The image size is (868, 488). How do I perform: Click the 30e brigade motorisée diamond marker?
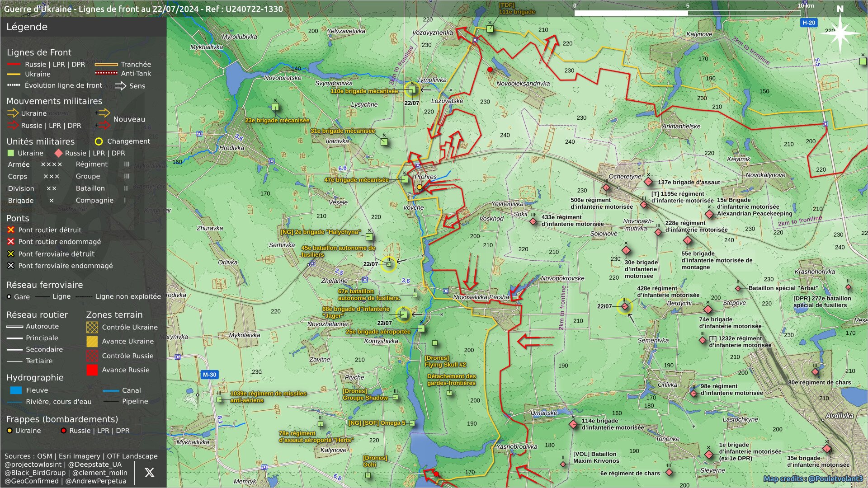coord(626,250)
